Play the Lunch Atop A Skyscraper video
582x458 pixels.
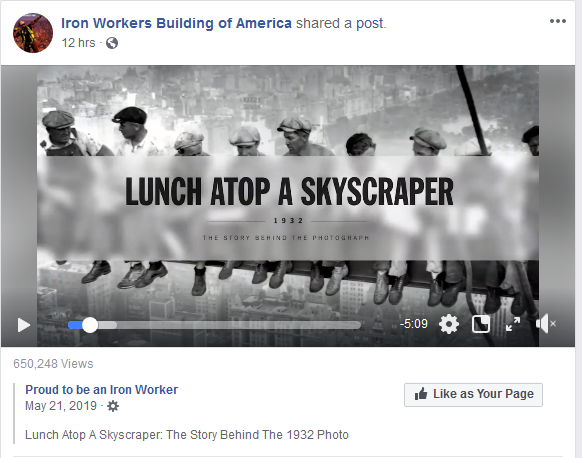(24, 325)
